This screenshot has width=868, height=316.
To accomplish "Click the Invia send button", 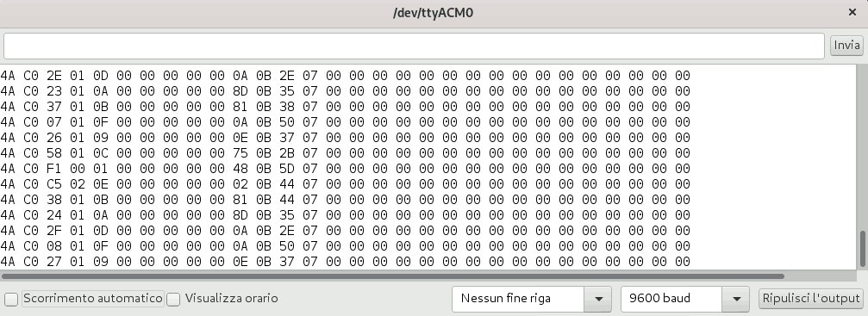I will click(x=847, y=46).
